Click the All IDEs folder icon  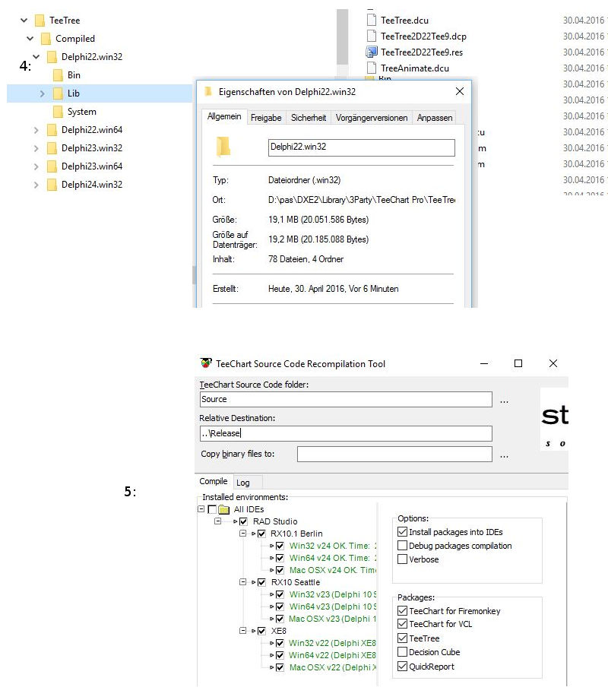(x=224, y=509)
